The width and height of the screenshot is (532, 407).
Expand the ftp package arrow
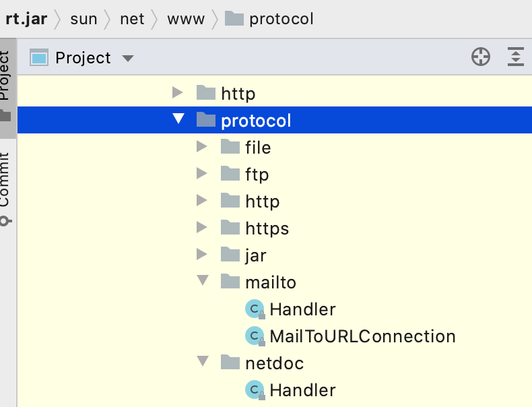click(x=202, y=173)
